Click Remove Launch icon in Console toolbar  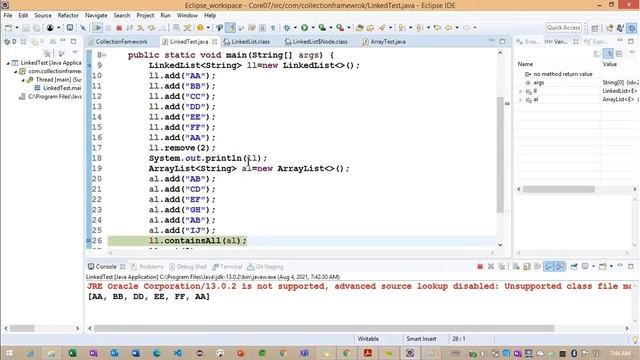[x=491, y=267]
